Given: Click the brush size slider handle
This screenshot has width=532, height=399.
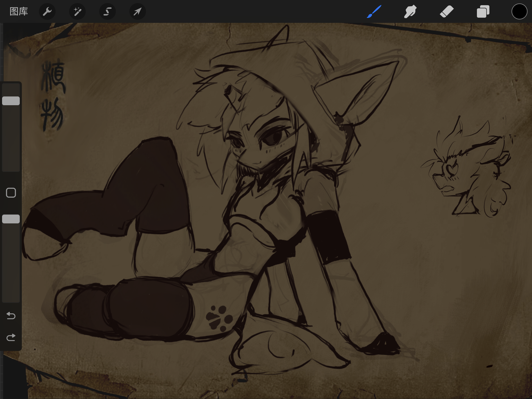Looking at the screenshot, I should 11,101.
